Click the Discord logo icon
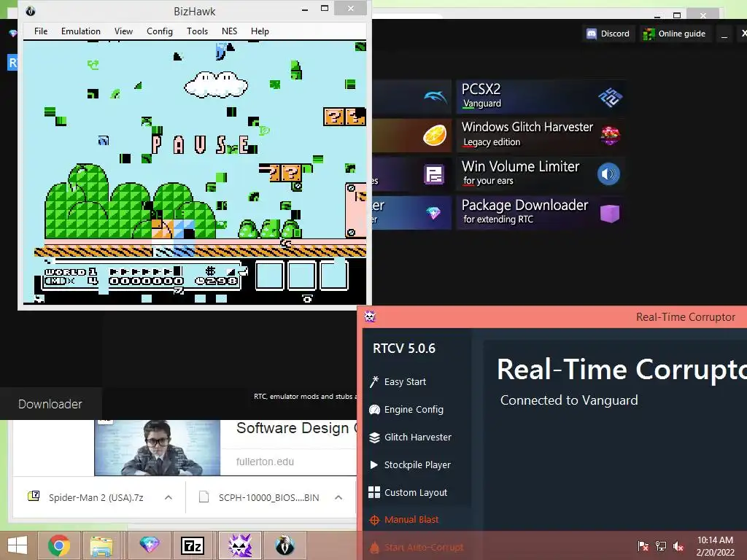Viewport: 747px width, 560px height. coord(591,34)
